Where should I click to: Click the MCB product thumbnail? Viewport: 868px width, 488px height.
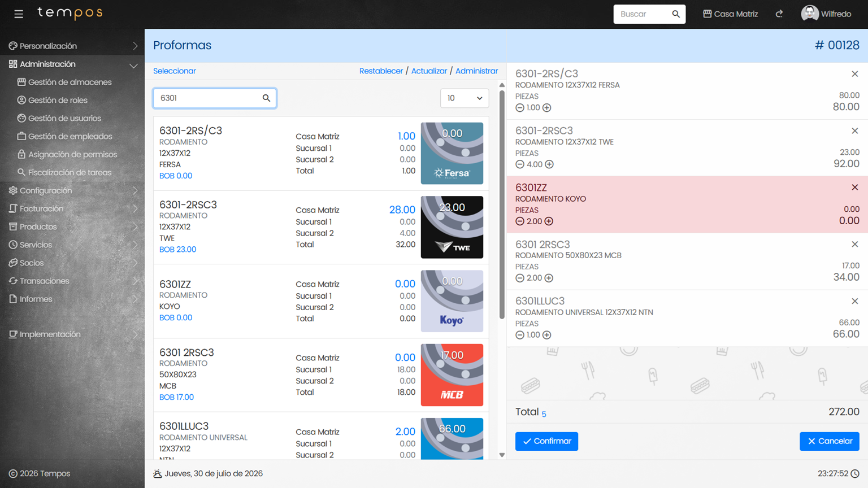click(x=452, y=375)
